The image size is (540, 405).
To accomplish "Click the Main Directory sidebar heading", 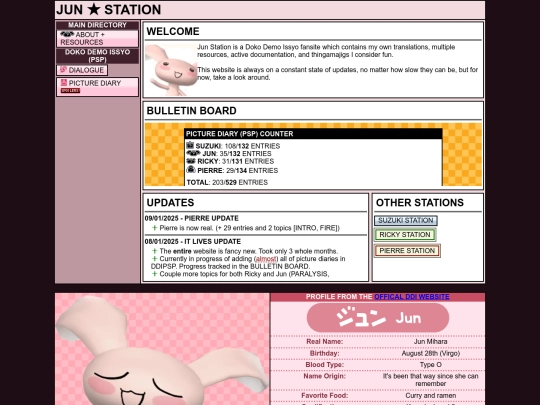I will point(97,25).
